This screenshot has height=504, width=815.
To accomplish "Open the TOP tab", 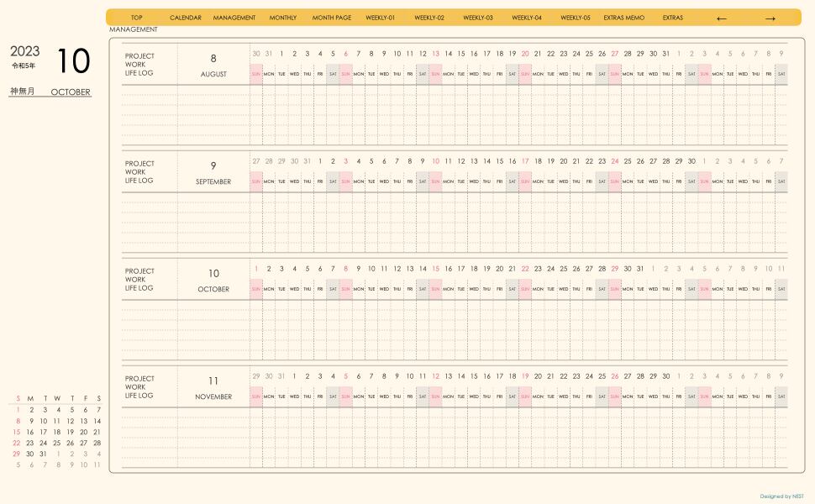I will point(137,18).
